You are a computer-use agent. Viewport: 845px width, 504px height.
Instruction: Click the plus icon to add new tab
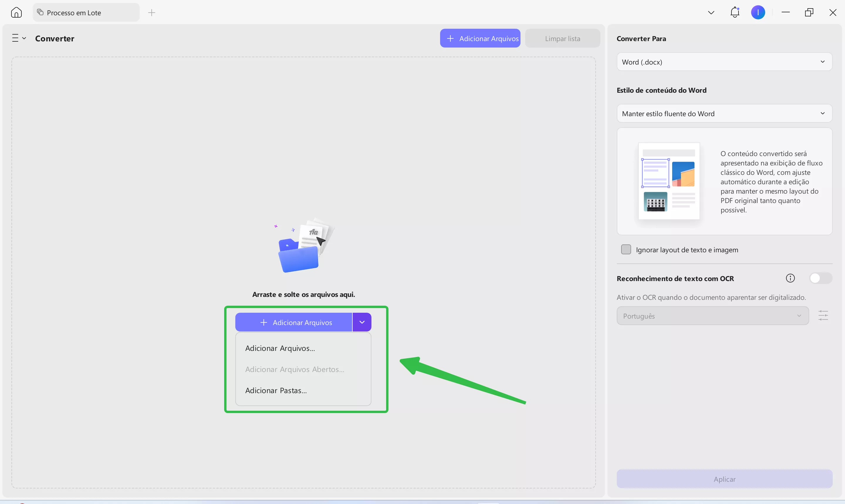pos(152,13)
